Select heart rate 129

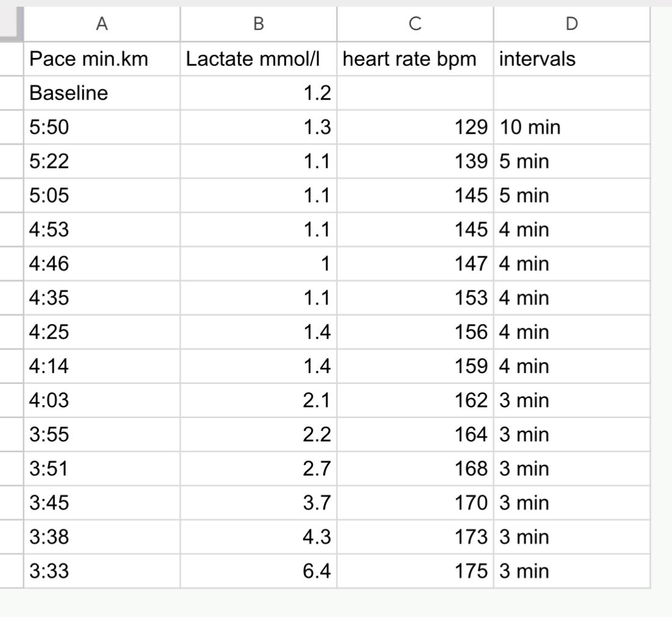pos(415,128)
